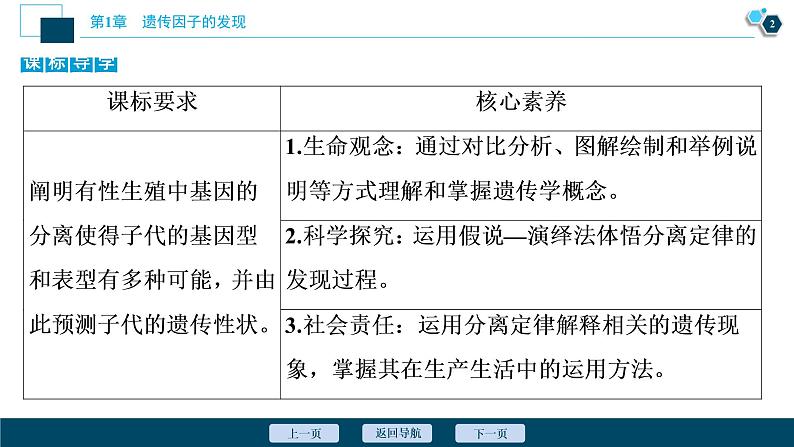Select the row starting 2.科学探究
The height and width of the screenshot is (447, 794).
coord(521,265)
